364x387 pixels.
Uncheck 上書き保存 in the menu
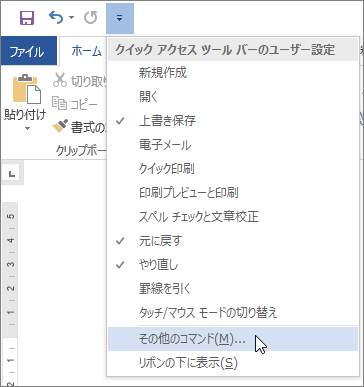[233, 121]
